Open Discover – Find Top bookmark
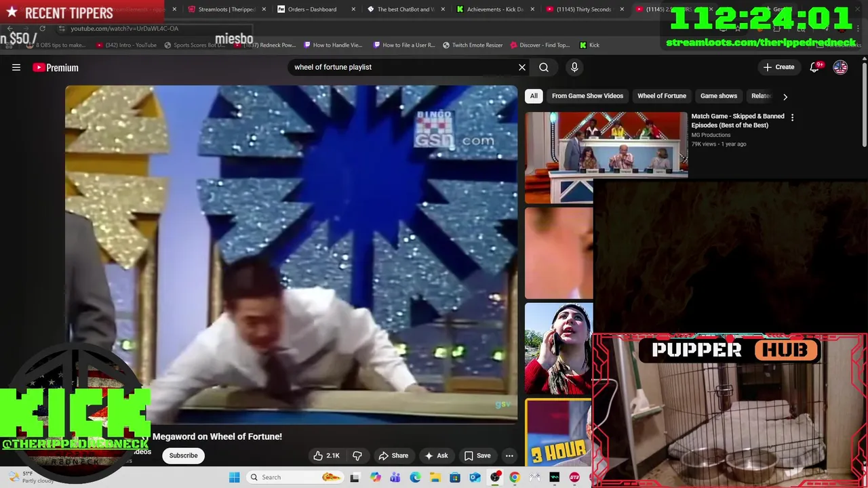 [540, 45]
